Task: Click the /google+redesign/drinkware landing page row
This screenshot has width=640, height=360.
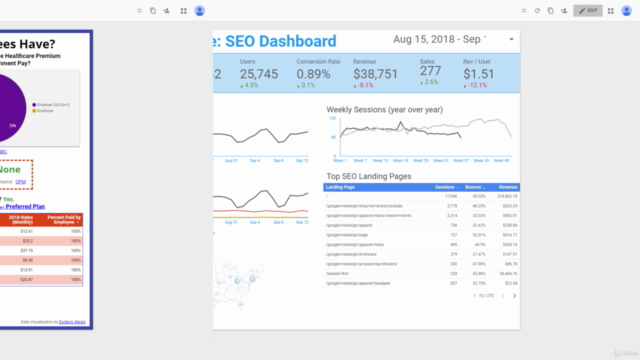Action: 422,254
